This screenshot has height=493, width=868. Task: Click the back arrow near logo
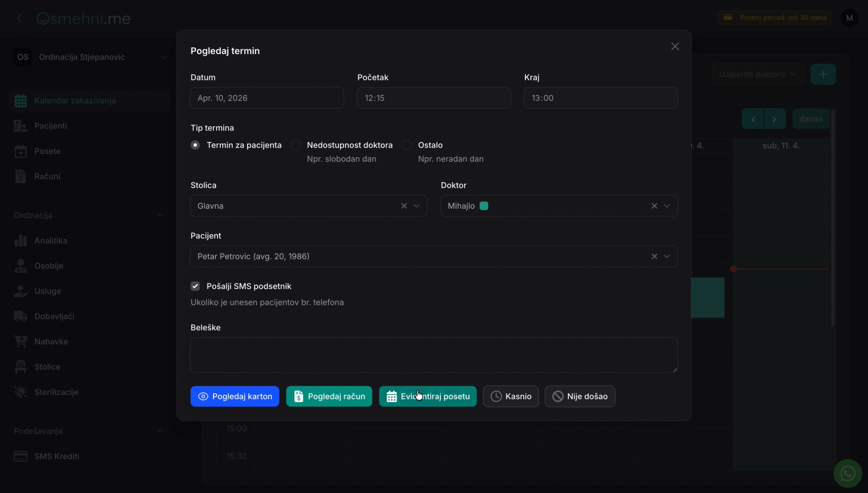click(20, 18)
